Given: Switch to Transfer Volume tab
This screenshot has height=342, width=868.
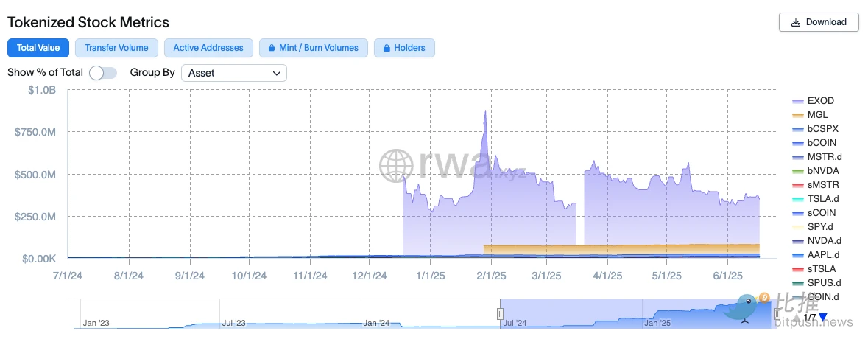Looking at the screenshot, I should (x=116, y=48).
